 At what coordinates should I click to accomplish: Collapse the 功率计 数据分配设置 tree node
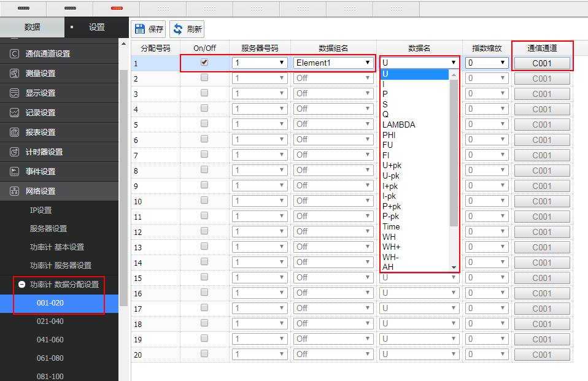click(21, 285)
